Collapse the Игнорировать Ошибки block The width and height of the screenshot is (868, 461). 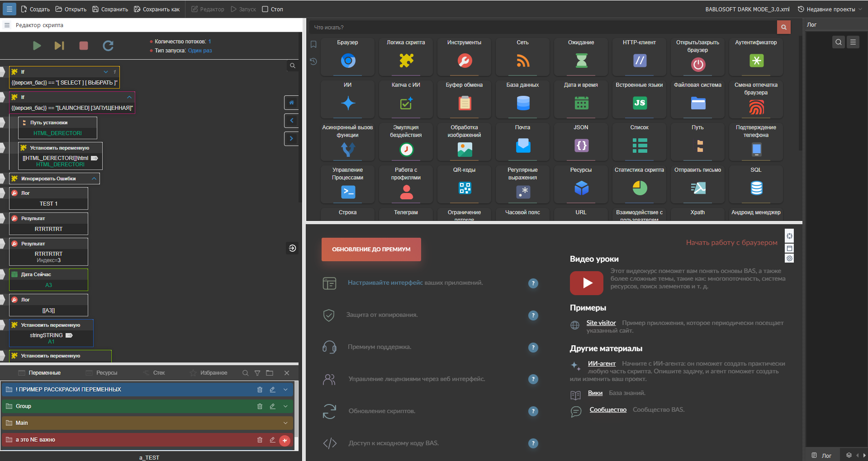click(94, 179)
